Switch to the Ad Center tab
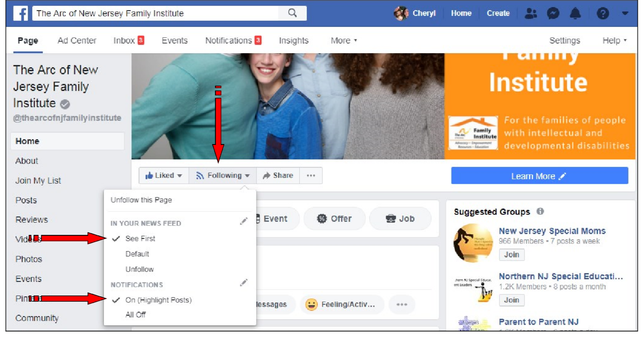This screenshot has width=644, height=338. [x=77, y=40]
